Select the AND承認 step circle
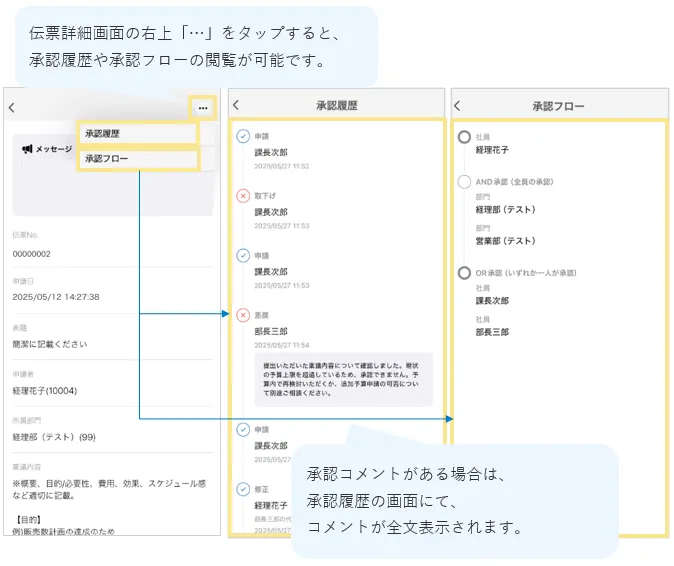The image size is (674, 566). (x=464, y=182)
